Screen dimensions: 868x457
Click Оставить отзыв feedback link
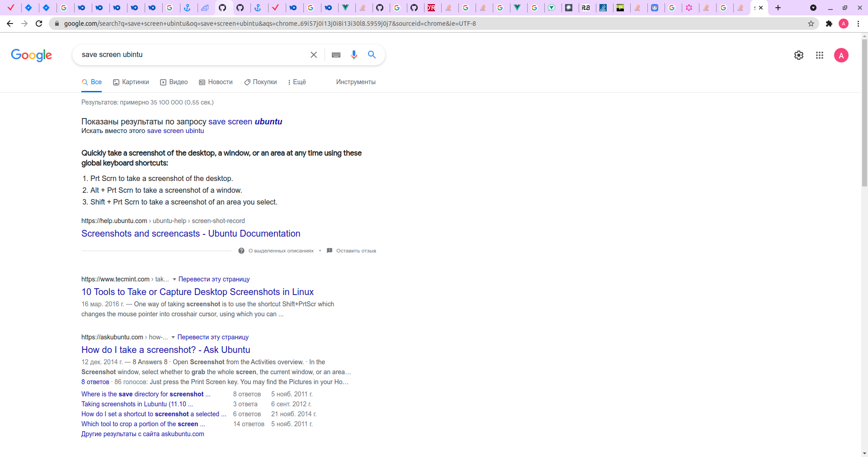pos(356,251)
